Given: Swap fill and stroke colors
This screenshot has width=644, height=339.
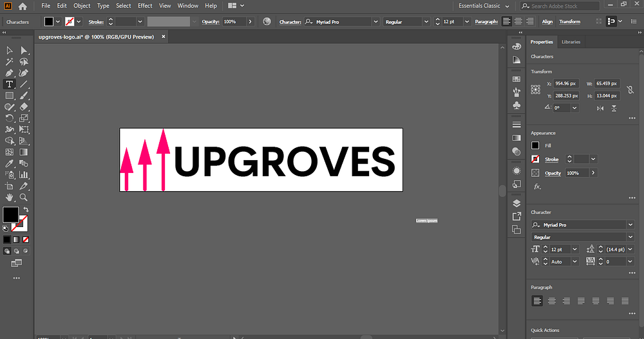Looking at the screenshot, I should 26,209.
